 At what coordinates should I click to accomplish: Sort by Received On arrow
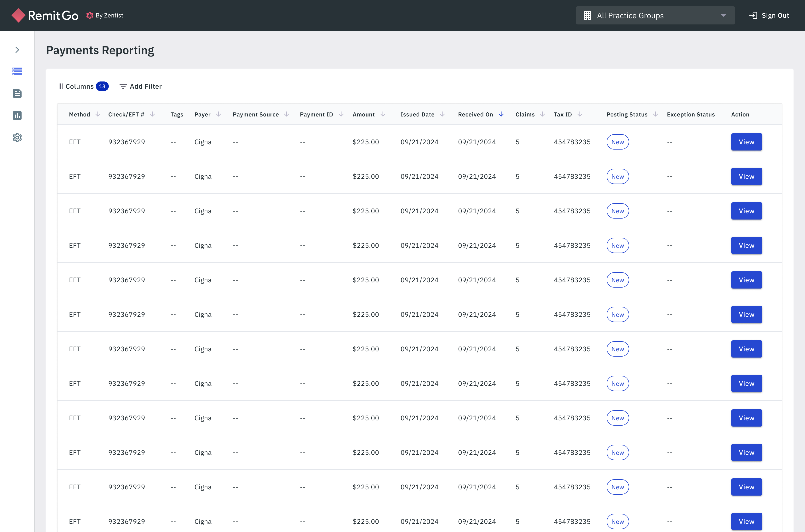(x=501, y=114)
